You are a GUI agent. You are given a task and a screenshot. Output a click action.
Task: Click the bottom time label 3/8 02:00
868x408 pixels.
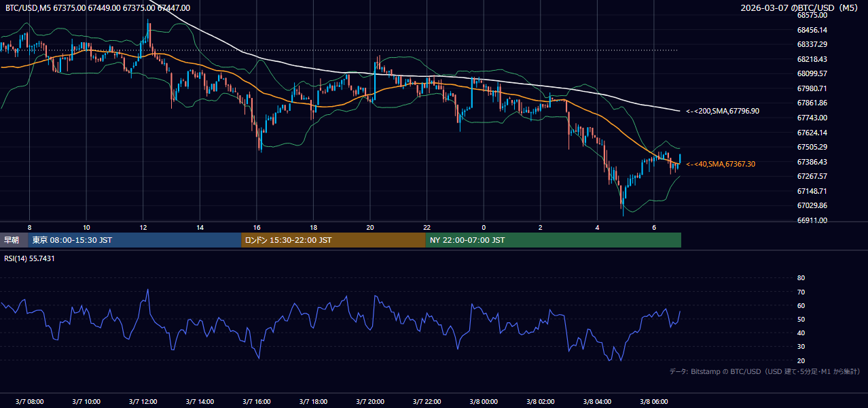coord(541,402)
